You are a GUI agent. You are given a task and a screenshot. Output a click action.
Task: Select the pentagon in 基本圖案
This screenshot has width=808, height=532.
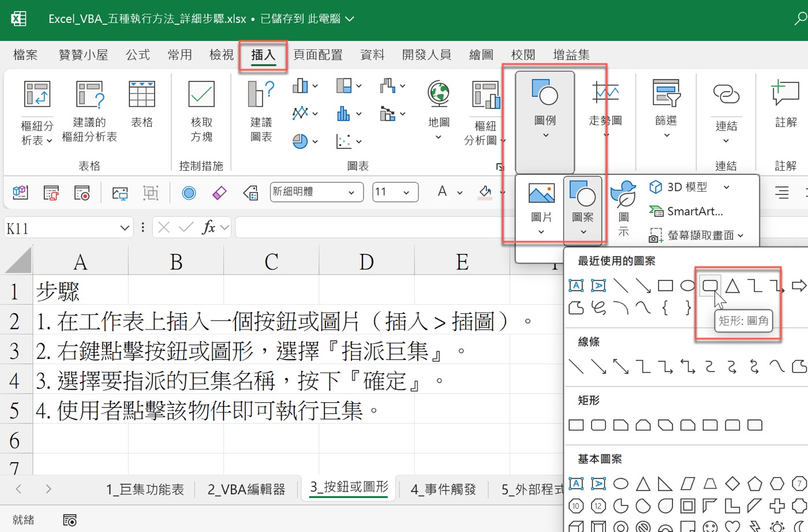[x=754, y=484]
